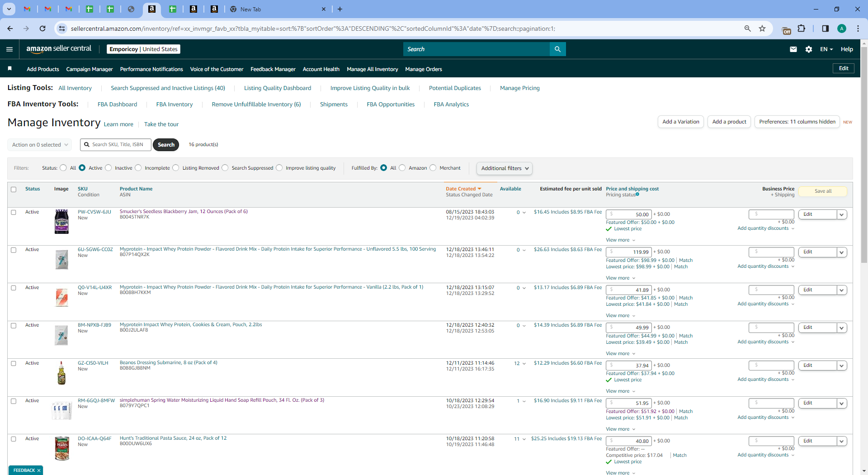Check the row checkbox for GZ-CIS0-VILH
The width and height of the screenshot is (868, 475).
click(14, 363)
